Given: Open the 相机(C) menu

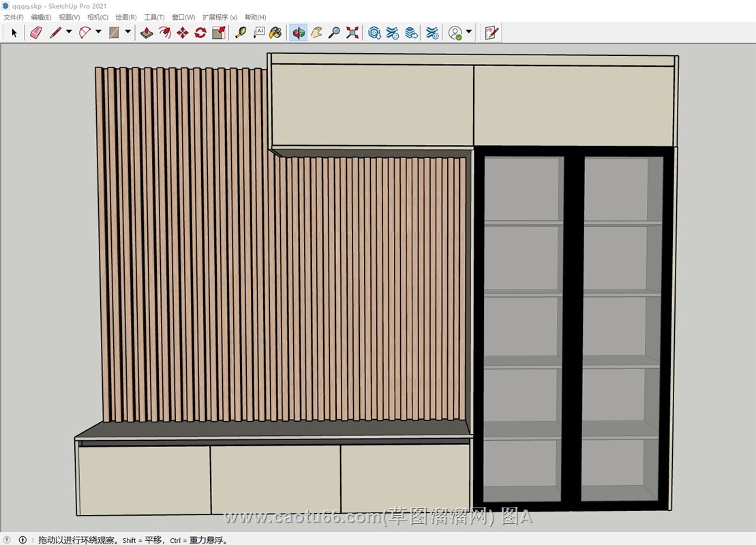Looking at the screenshot, I should coord(97,17).
